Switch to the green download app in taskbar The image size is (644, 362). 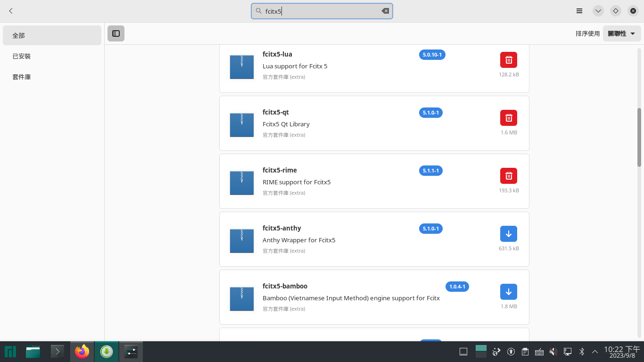click(x=107, y=352)
